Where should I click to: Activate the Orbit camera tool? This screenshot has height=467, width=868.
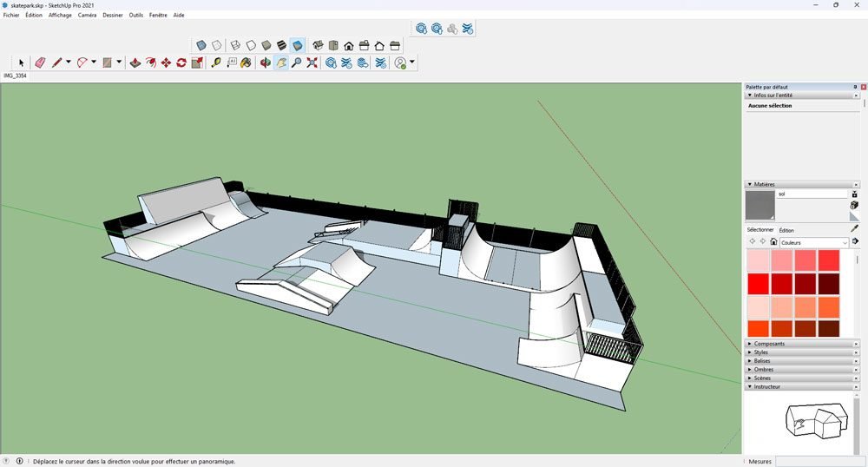pyautogui.click(x=266, y=62)
